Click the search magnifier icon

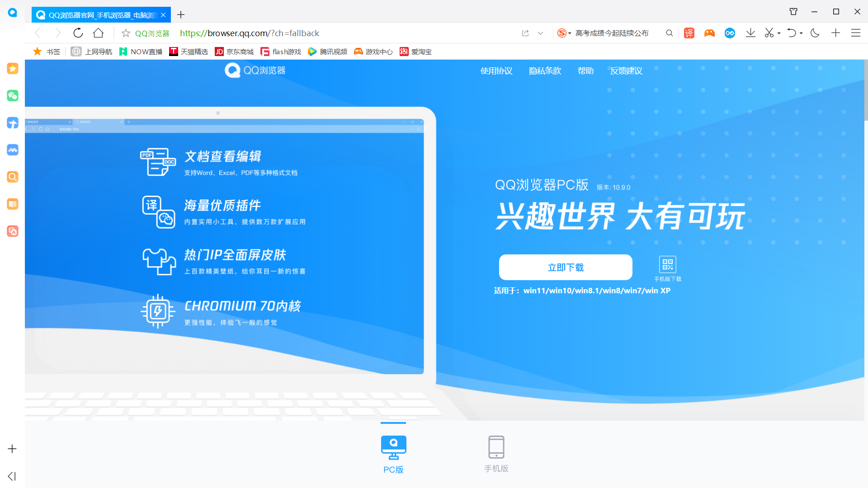[669, 33]
